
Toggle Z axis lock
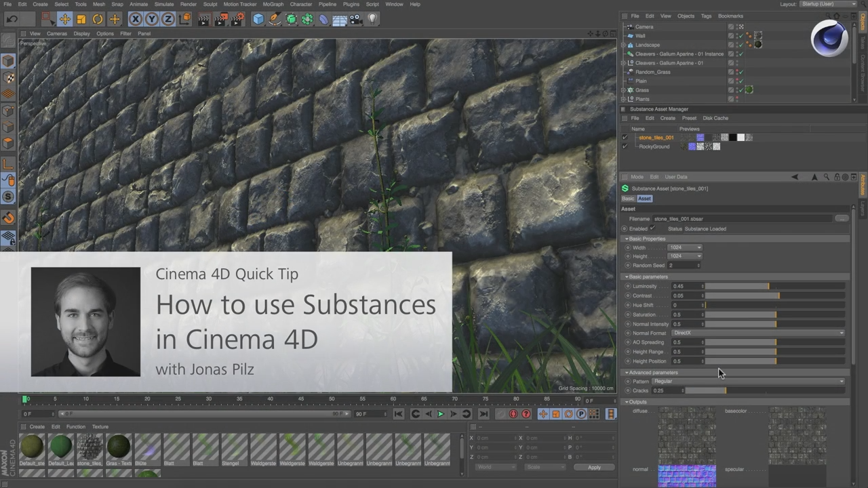coord(167,19)
